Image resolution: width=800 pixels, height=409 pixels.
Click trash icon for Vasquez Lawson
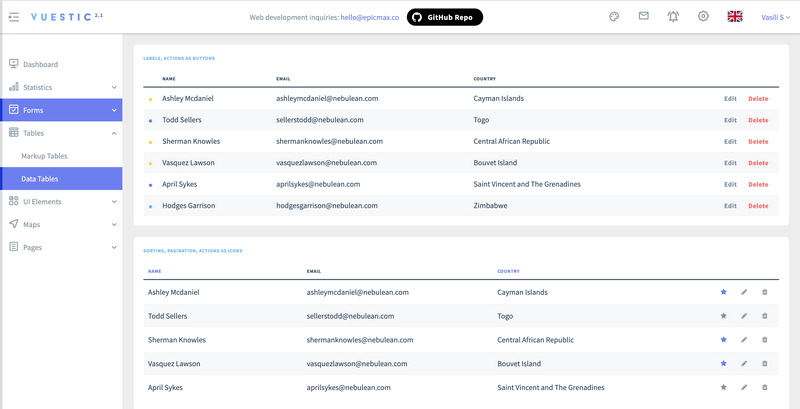pos(764,364)
